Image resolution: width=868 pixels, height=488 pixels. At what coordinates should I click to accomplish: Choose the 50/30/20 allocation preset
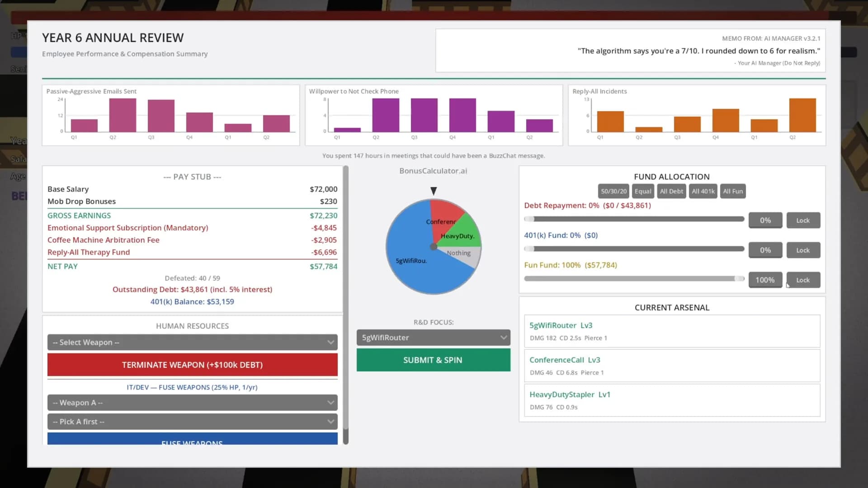click(613, 191)
